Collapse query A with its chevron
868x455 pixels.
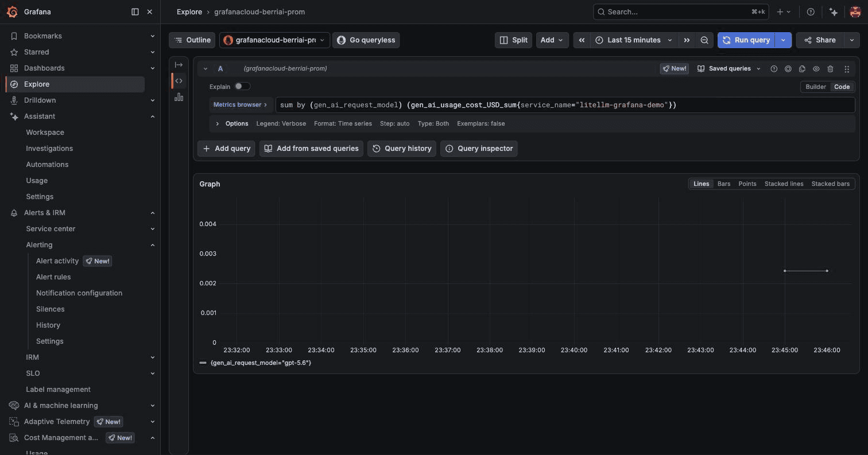(x=206, y=69)
